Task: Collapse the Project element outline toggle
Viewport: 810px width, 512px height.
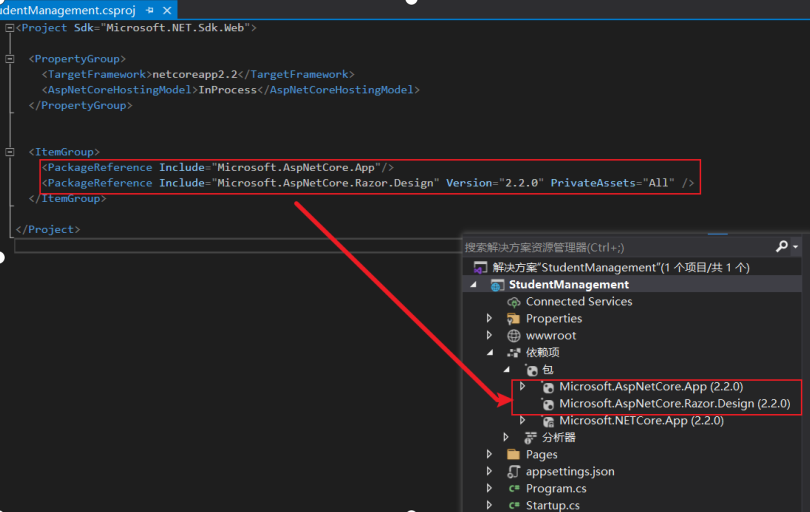Action: (x=9, y=28)
